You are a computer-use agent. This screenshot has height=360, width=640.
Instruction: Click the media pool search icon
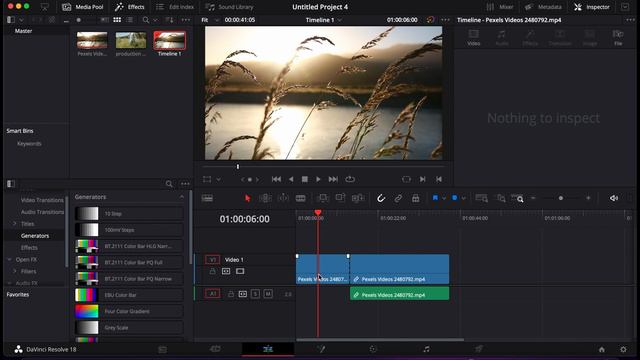[x=146, y=20]
